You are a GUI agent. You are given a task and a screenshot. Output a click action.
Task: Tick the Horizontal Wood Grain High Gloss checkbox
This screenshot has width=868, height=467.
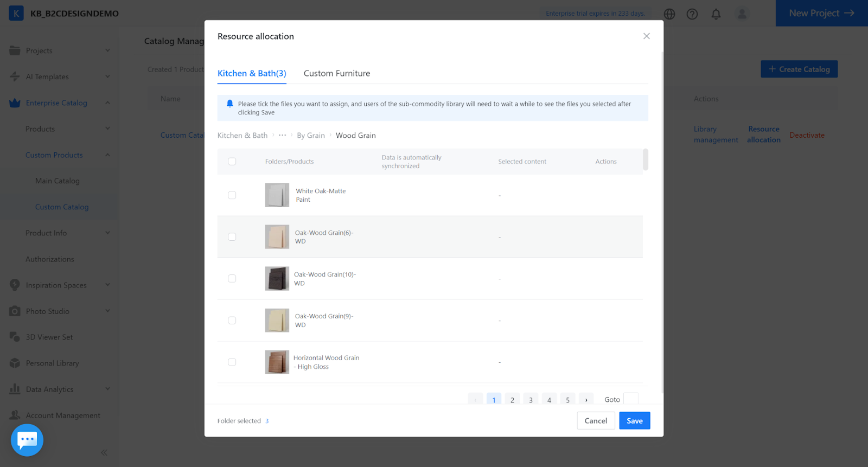[x=232, y=362]
